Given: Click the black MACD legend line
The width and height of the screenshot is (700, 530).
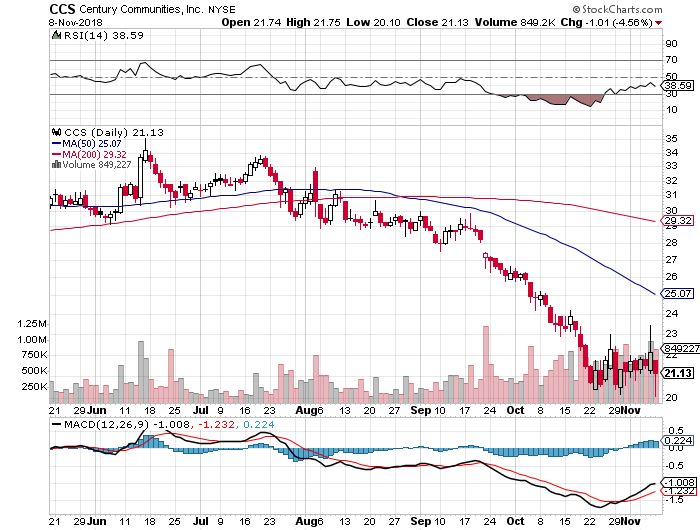Looking at the screenshot, I should point(57,424).
